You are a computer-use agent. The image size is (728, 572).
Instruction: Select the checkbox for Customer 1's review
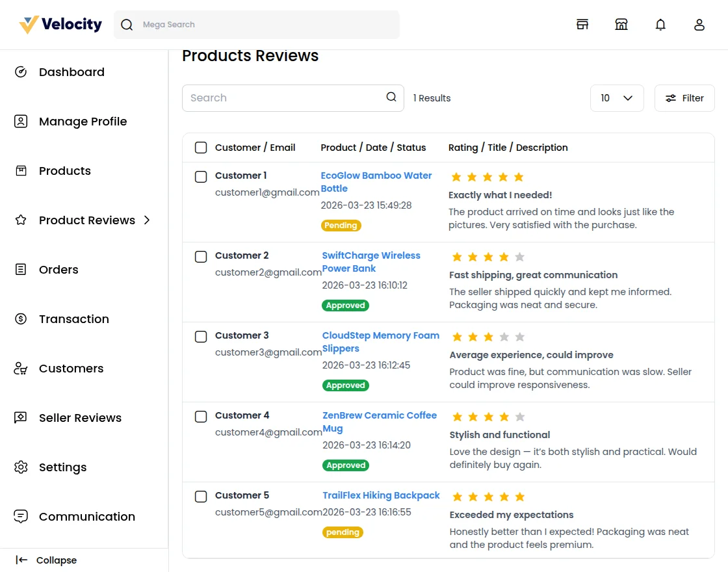[x=201, y=177]
